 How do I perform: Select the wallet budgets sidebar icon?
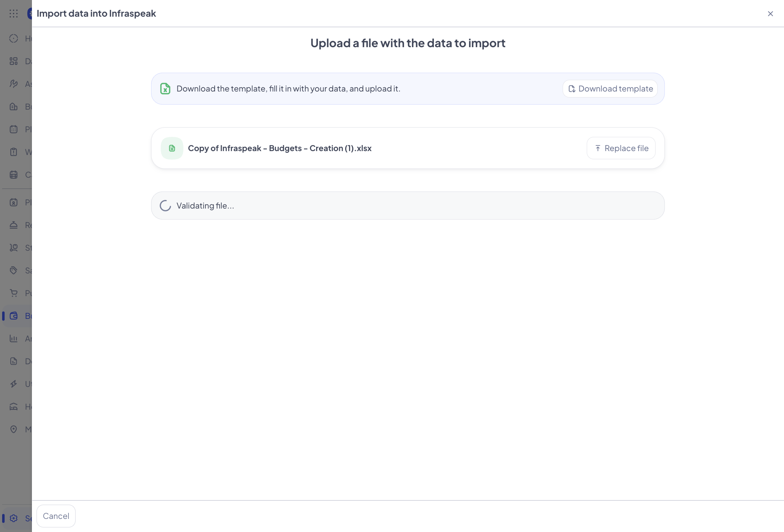pos(13,316)
